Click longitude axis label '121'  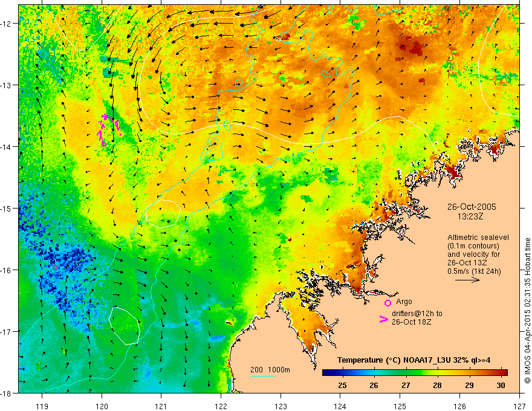[161, 406]
